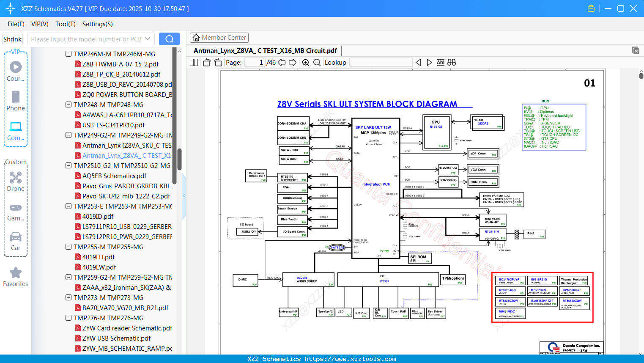
Task: Jump to next lookup result triangle
Action: (x=429, y=62)
